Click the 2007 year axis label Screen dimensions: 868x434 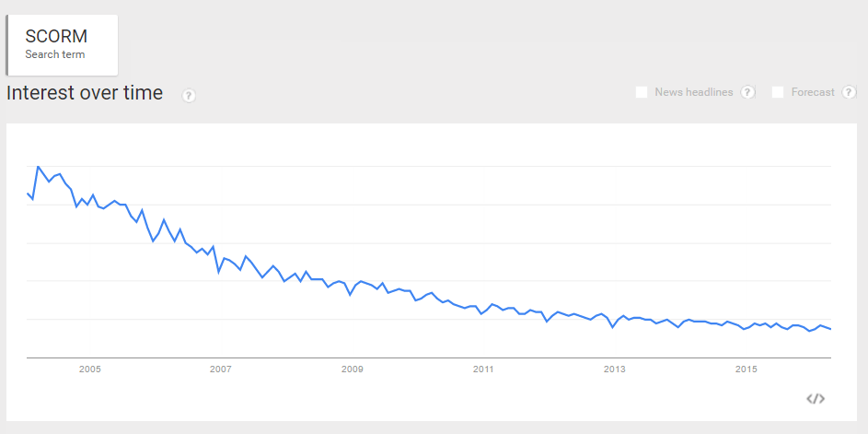tap(220, 369)
